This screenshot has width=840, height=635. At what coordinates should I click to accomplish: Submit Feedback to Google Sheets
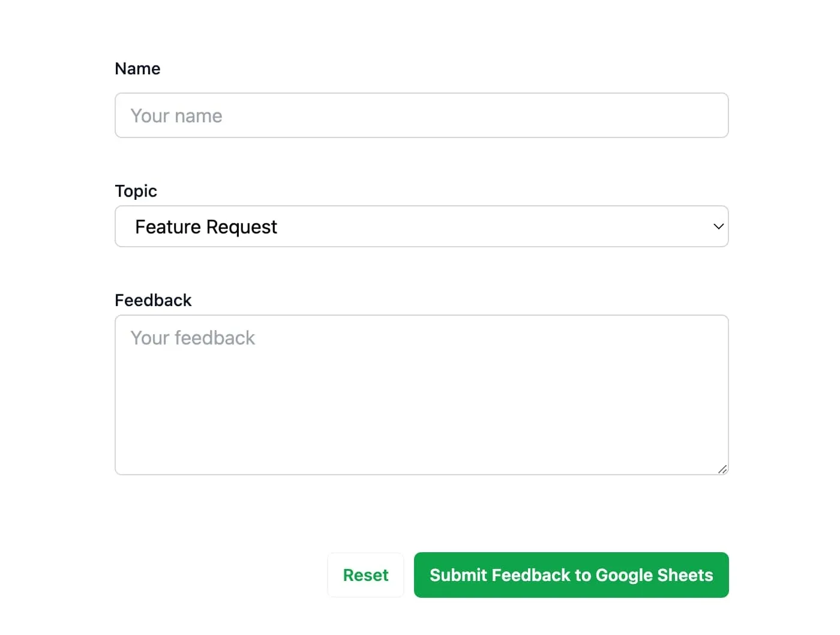tap(571, 575)
